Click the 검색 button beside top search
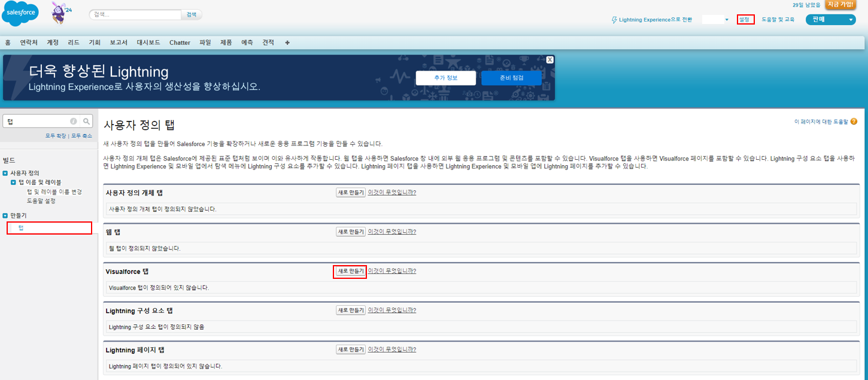 pos(192,14)
